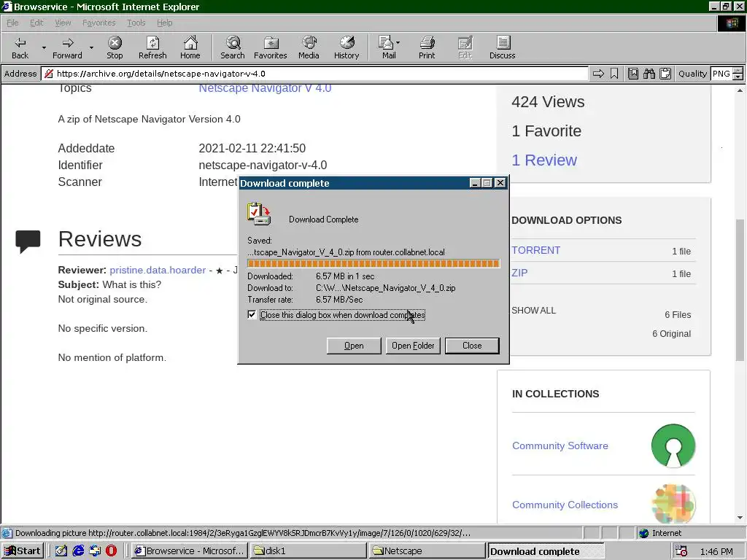The image size is (747, 560).
Task: Click the Back toolbar button
Action: click(x=20, y=47)
